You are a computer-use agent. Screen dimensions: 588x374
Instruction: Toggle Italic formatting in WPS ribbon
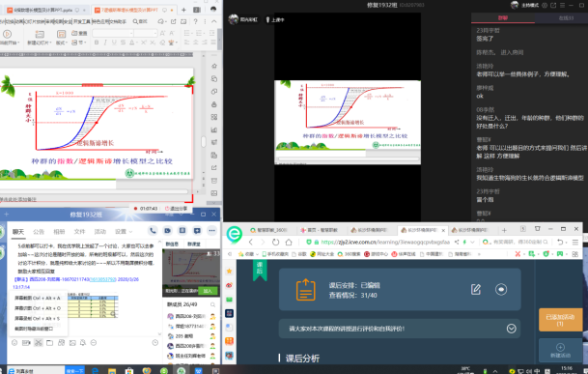(105, 43)
